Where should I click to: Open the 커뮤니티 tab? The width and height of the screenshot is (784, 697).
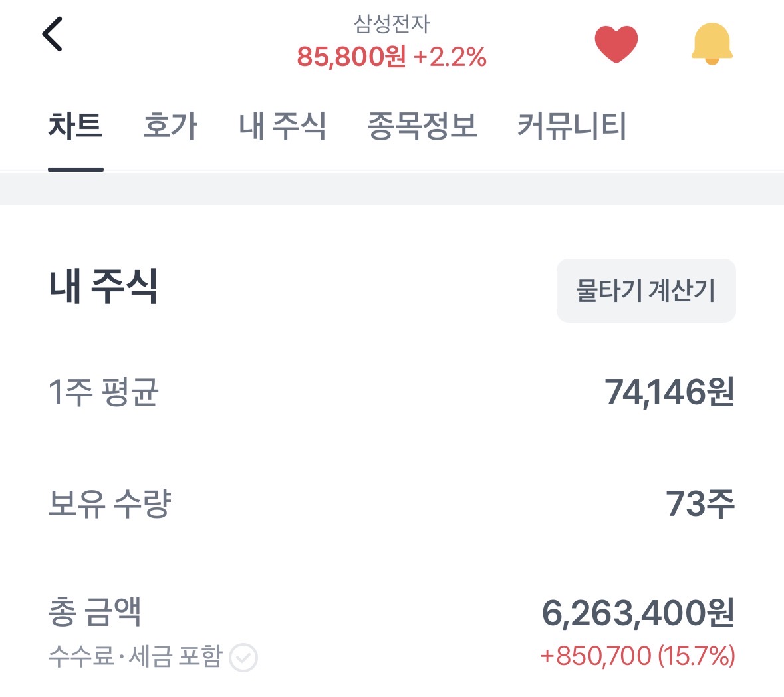click(572, 126)
